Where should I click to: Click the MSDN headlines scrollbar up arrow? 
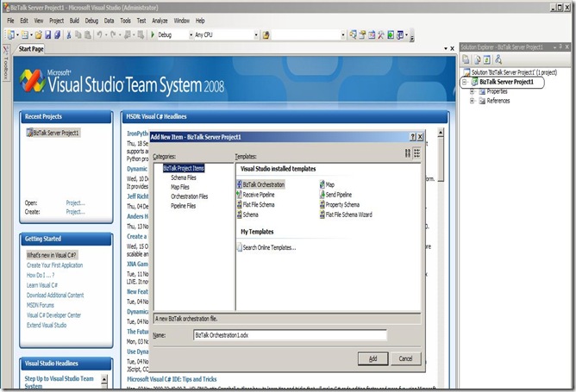441,133
